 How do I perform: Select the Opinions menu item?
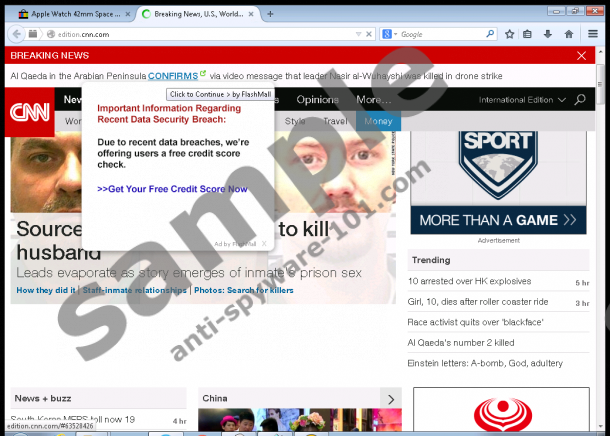tap(317, 100)
